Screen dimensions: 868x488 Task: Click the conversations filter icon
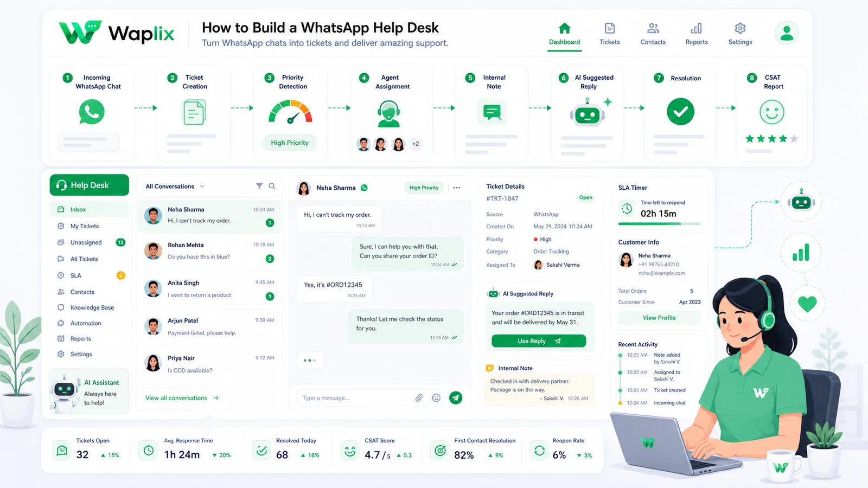click(x=259, y=186)
